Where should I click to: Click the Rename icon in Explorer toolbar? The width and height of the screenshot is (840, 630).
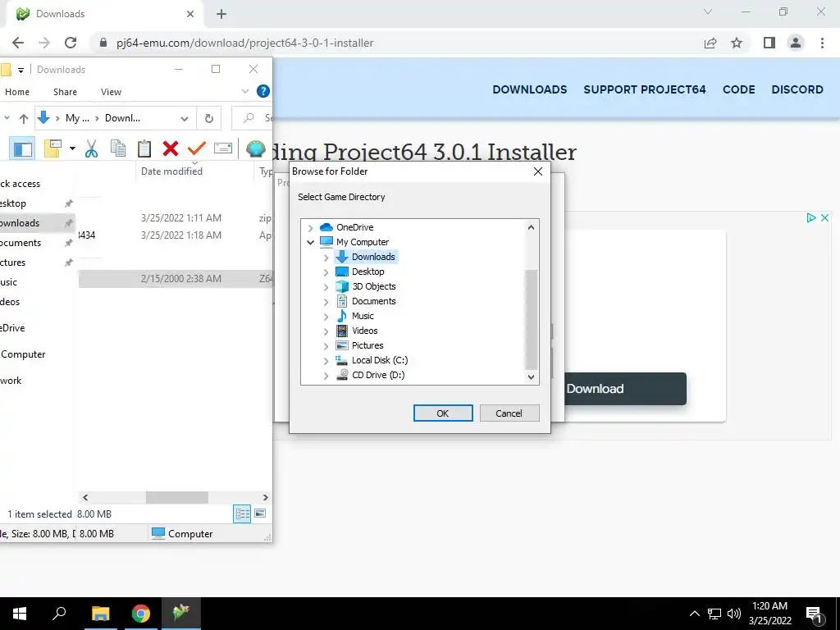tap(223, 148)
